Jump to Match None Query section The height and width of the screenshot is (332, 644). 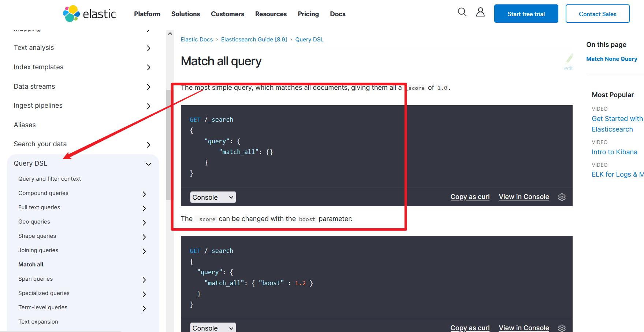[x=611, y=59]
